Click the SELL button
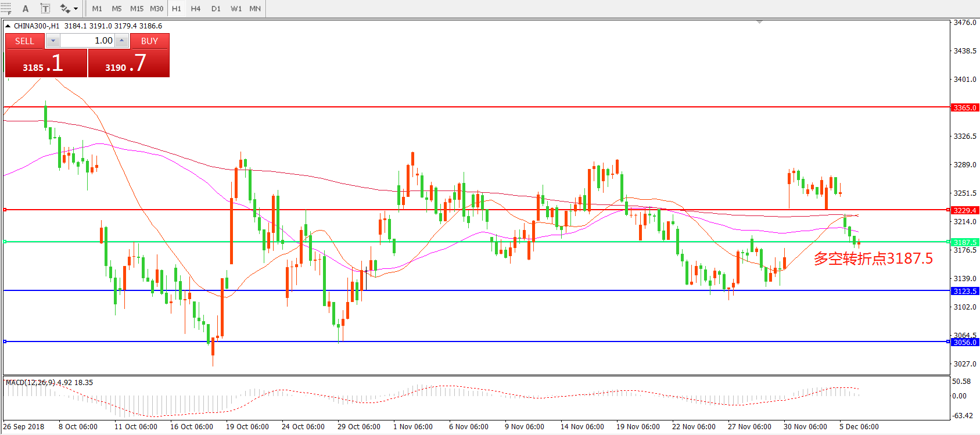The width and height of the screenshot is (980, 435). [24, 41]
